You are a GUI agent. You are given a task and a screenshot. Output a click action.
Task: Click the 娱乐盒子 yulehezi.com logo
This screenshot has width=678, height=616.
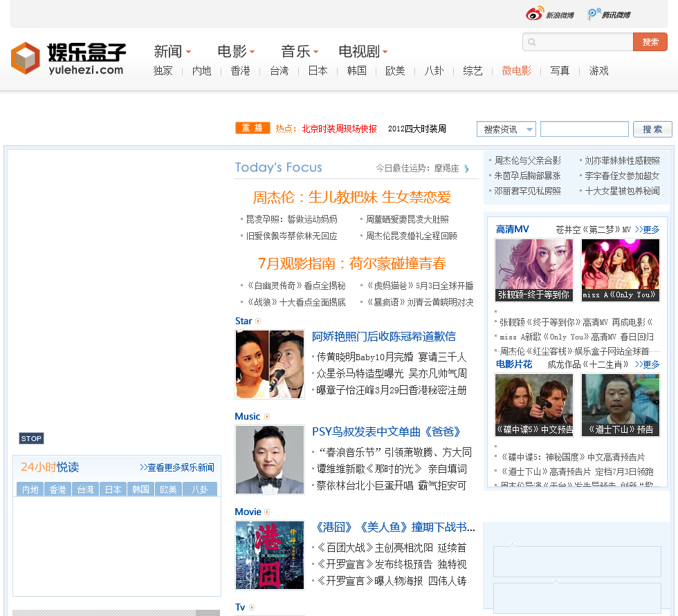pos(68,58)
